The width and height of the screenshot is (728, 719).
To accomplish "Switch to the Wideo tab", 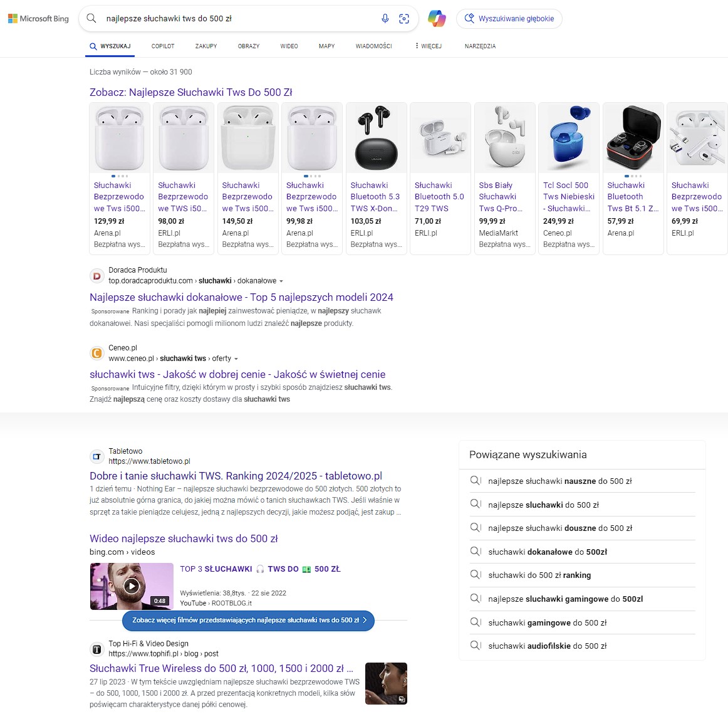I will click(289, 46).
